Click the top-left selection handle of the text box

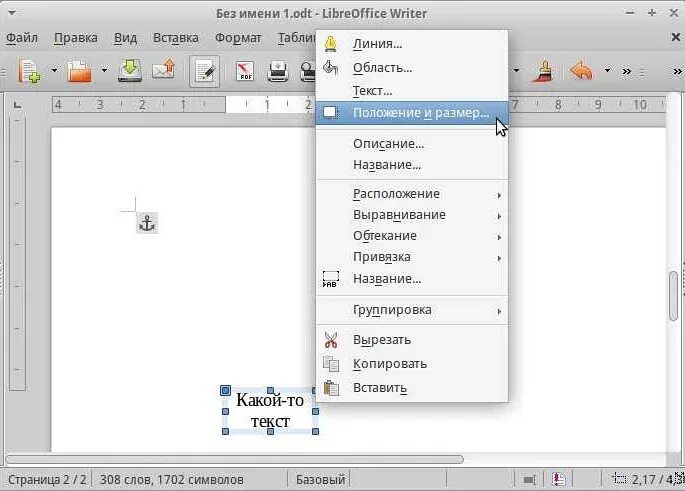pyautogui.click(x=225, y=390)
